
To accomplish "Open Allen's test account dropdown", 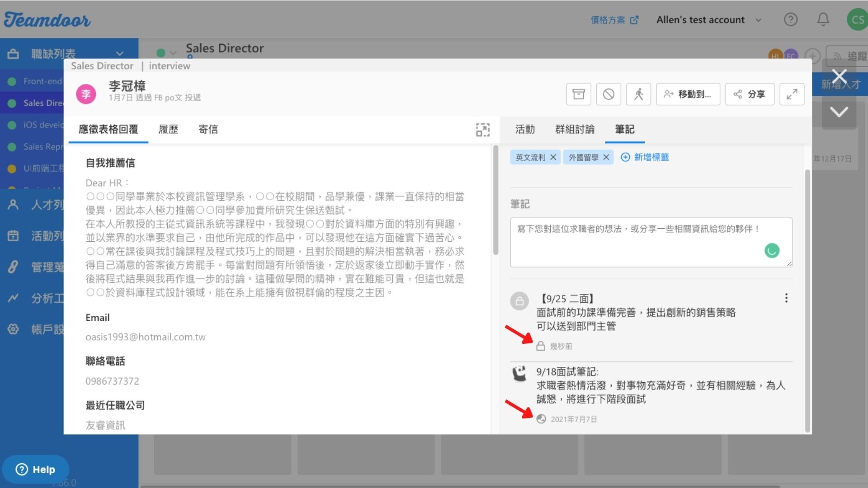I will click(x=708, y=20).
